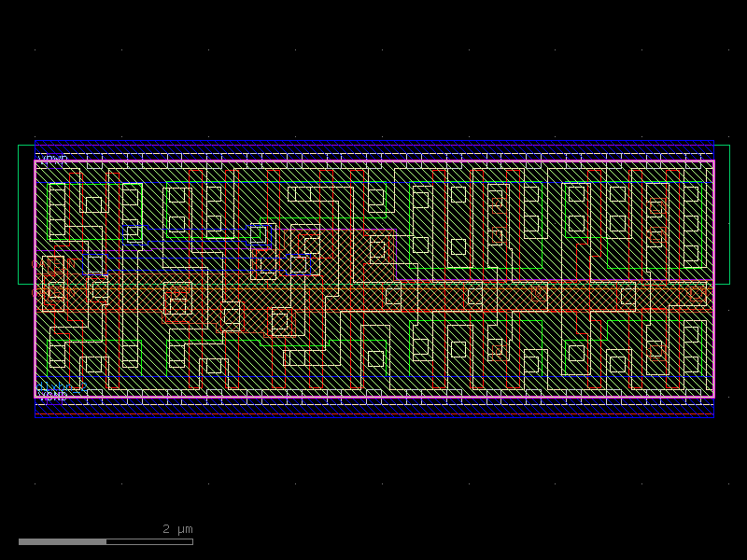Select the green outlined box right of the cell

point(722,215)
